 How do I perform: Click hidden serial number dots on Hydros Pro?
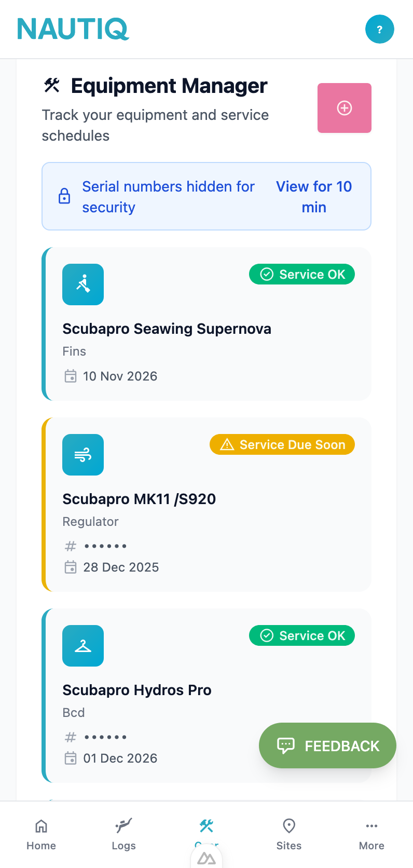[105, 737]
